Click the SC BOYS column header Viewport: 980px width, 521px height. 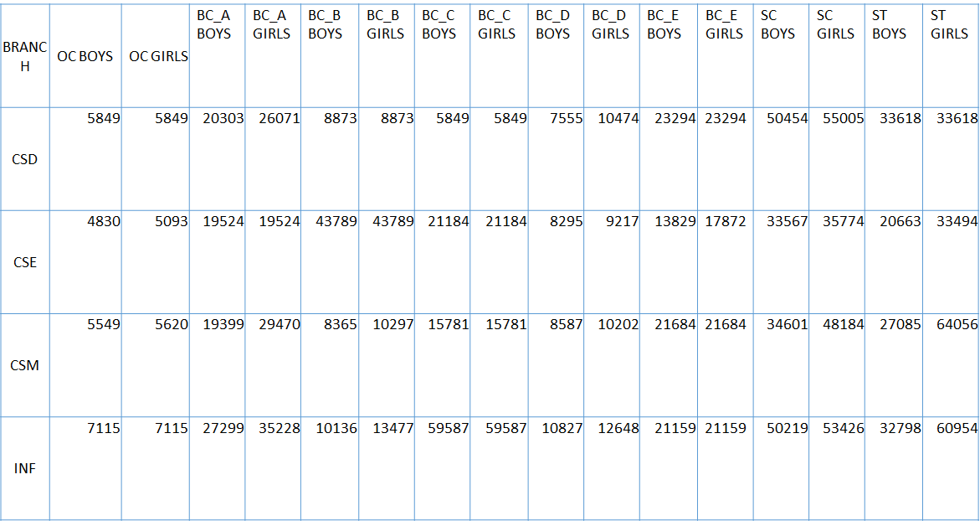click(782, 56)
